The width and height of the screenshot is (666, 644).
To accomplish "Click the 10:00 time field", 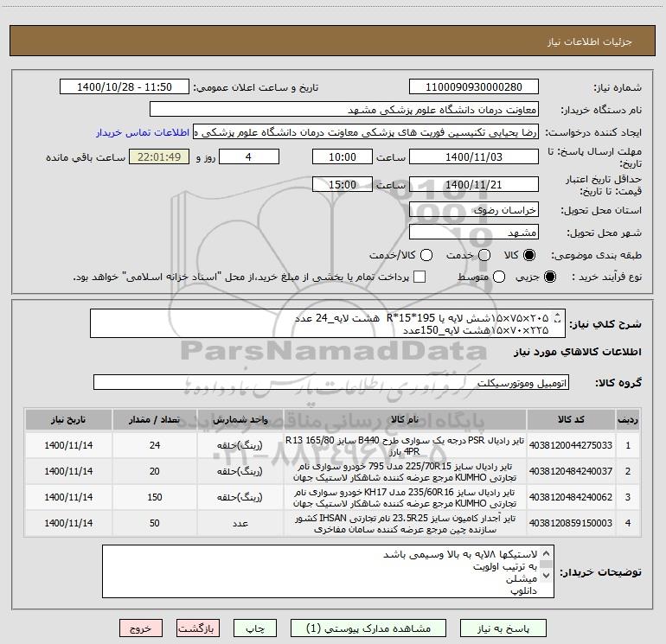I will tap(343, 156).
